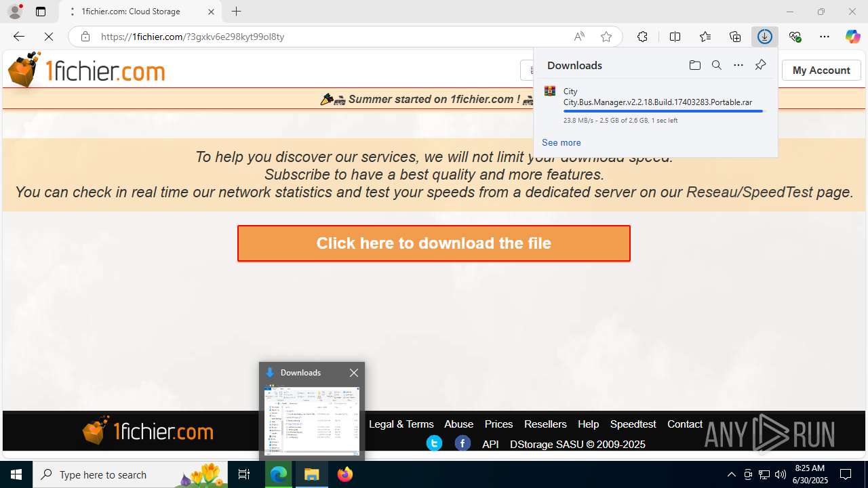The height and width of the screenshot is (488, 868).
Task: Open the Edge profile icon
Action: (x=15, y=12)
